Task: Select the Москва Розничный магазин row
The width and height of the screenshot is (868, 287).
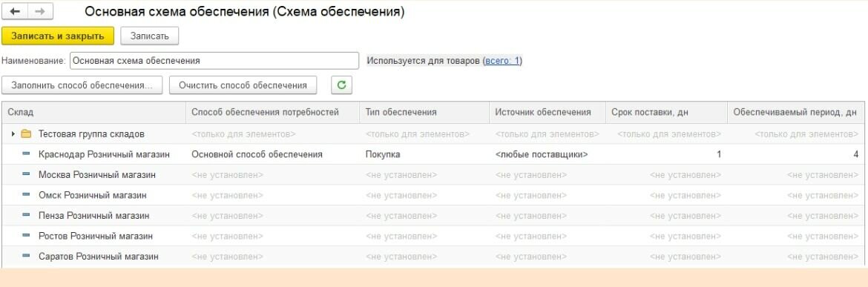Action: point(433,175)
